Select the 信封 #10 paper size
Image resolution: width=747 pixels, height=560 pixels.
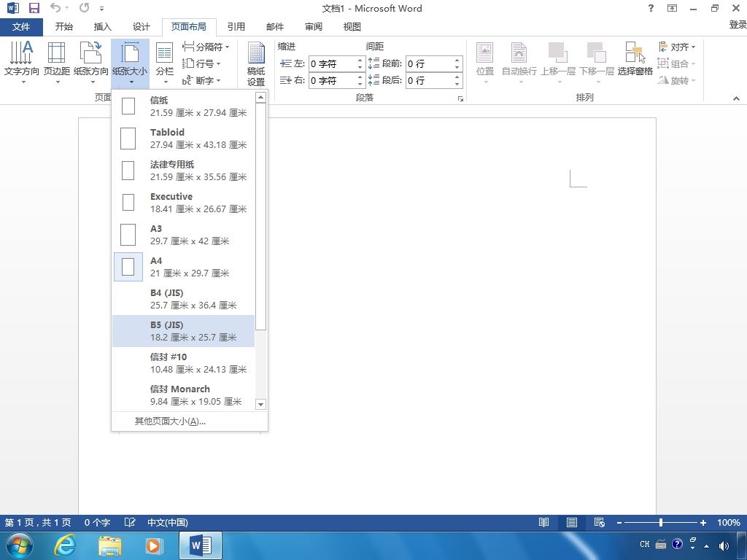tap(183, 363)
